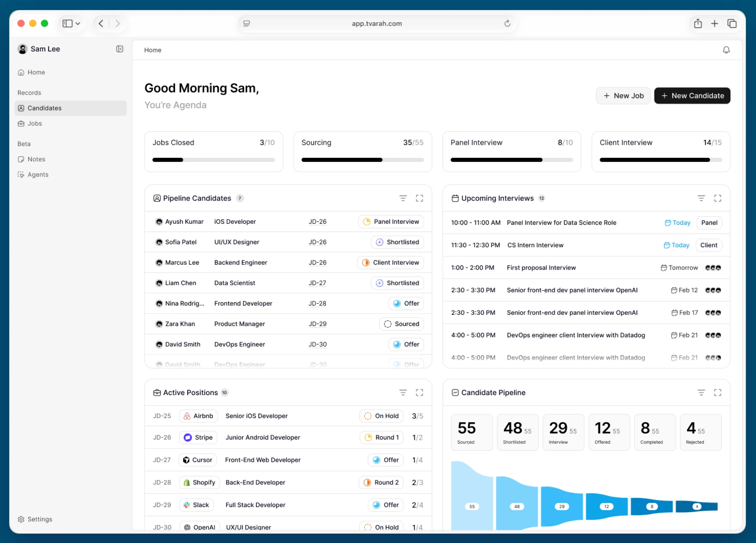The height and width of the screenshot is (543, 756).
Task: Open the Rejected 4 pipeline card
Action: point(701,433)
